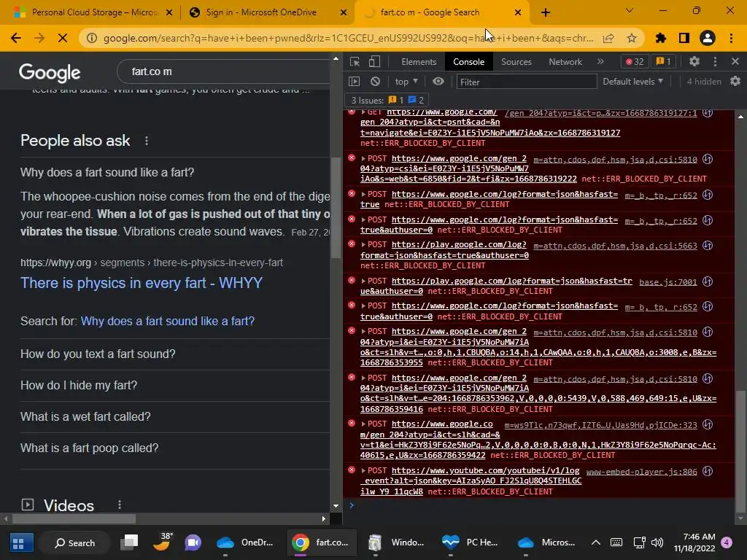Viewport: 747px width, 560px height.
Task: Open DevTools settings gear
Action: coord(694,61)
